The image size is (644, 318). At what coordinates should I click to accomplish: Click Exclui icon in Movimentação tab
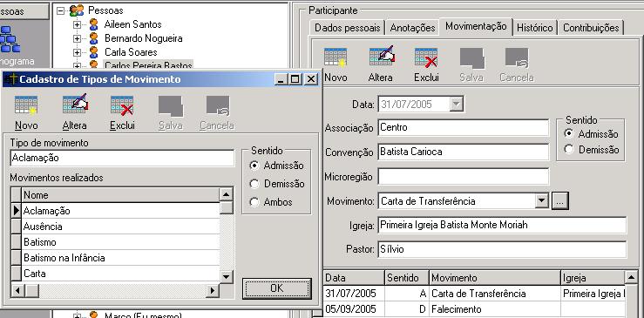tap(426, 58)
